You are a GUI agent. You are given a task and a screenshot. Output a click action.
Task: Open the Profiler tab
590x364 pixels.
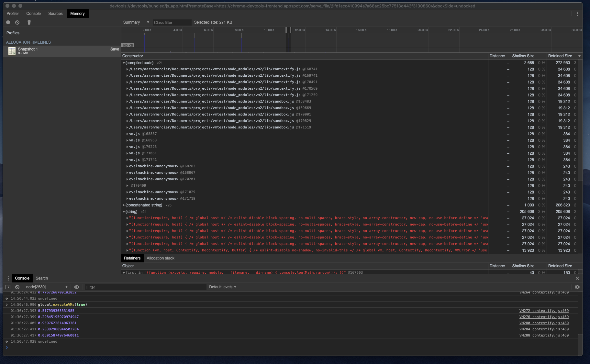coord(13,14)
